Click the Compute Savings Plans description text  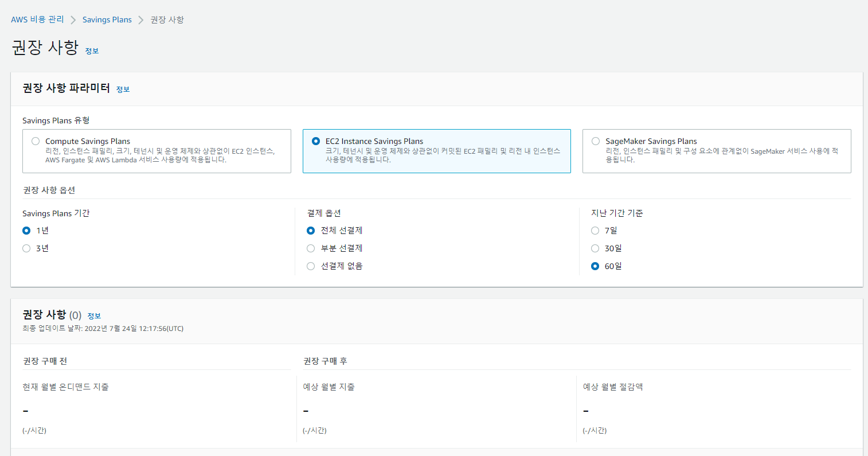coord(160,155)
